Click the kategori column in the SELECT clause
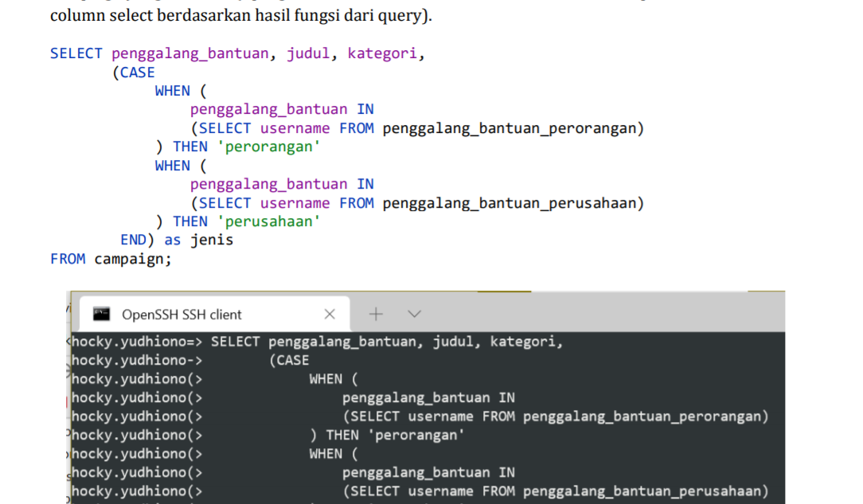This screenshot has height=504, width=863. pos(382,53)
